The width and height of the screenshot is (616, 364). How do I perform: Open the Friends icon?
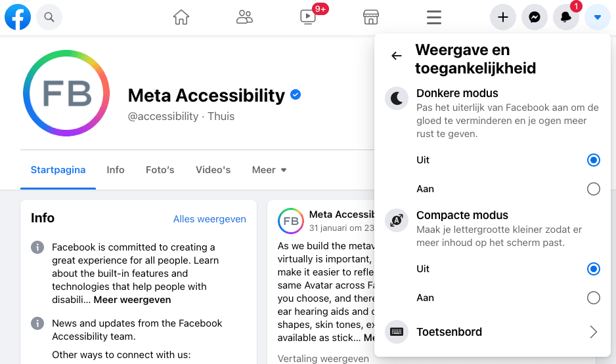(244, 17)
